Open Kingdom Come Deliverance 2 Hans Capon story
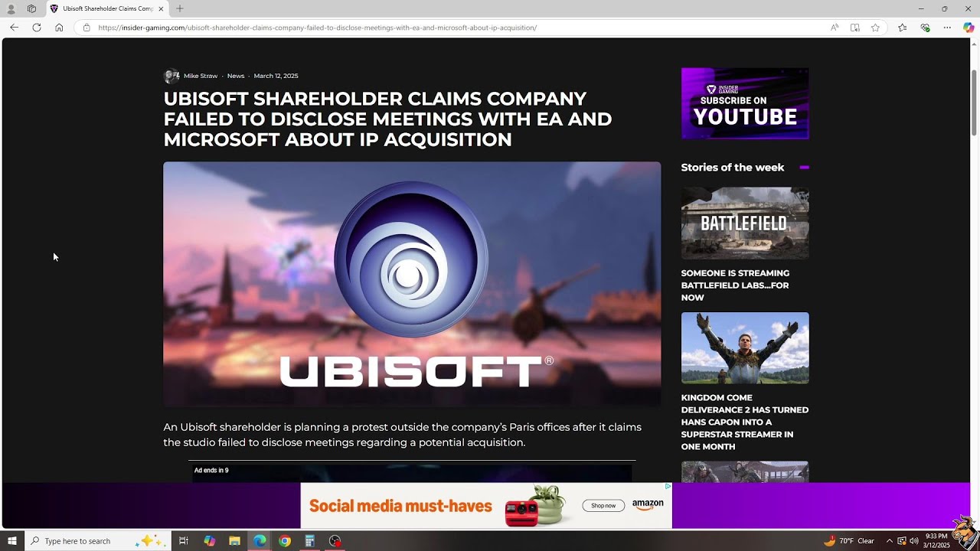Screen dimensions: 980x551 [x=745, y=422]
